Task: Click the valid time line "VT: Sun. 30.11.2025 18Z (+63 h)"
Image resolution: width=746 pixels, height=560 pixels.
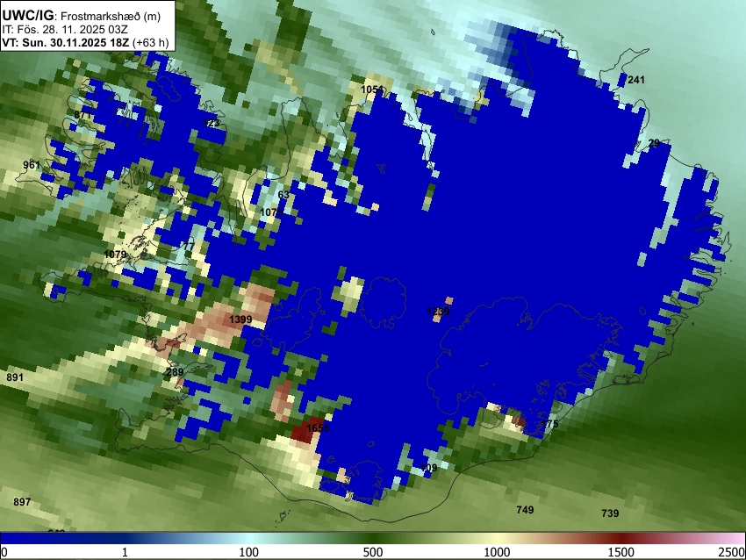Action: pos(85,42)
